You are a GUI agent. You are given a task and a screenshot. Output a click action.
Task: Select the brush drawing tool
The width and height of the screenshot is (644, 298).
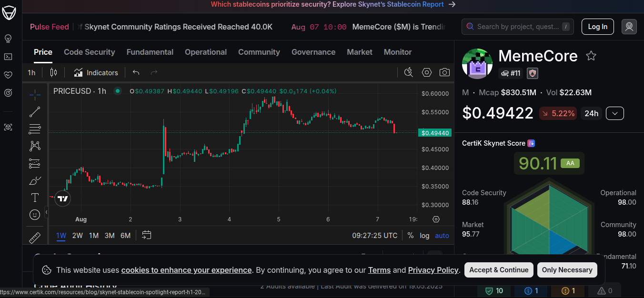tap(35, 180)
